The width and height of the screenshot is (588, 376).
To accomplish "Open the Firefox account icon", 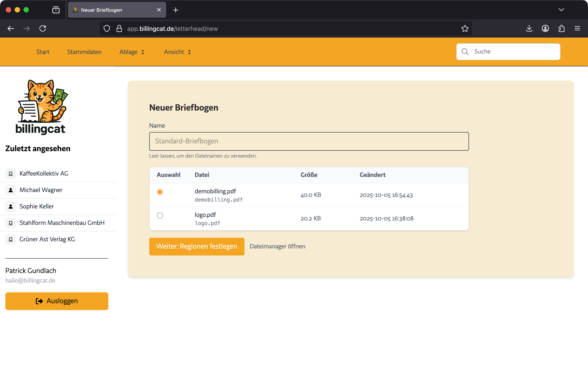I will (x=545, y=29).
